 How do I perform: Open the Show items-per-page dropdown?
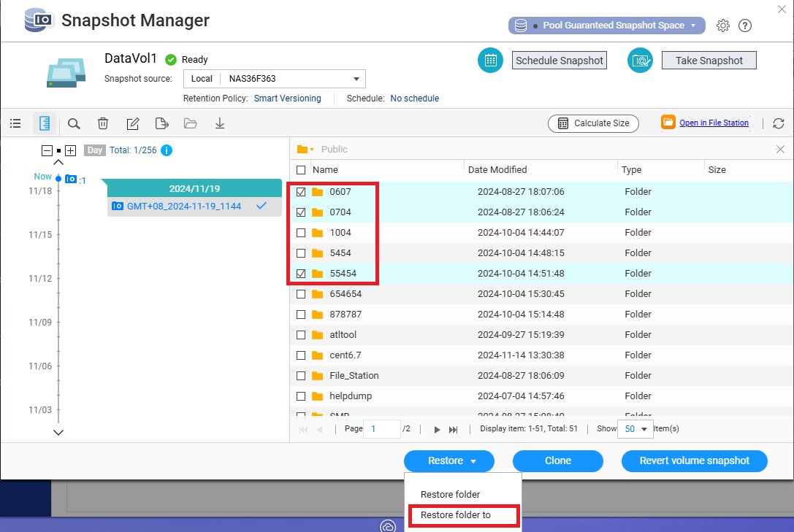point(635,429)
